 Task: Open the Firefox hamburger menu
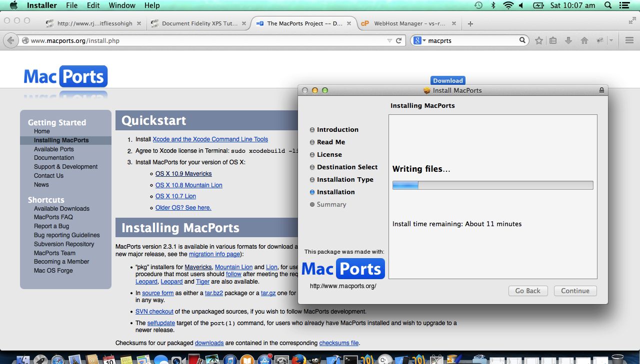629,41
